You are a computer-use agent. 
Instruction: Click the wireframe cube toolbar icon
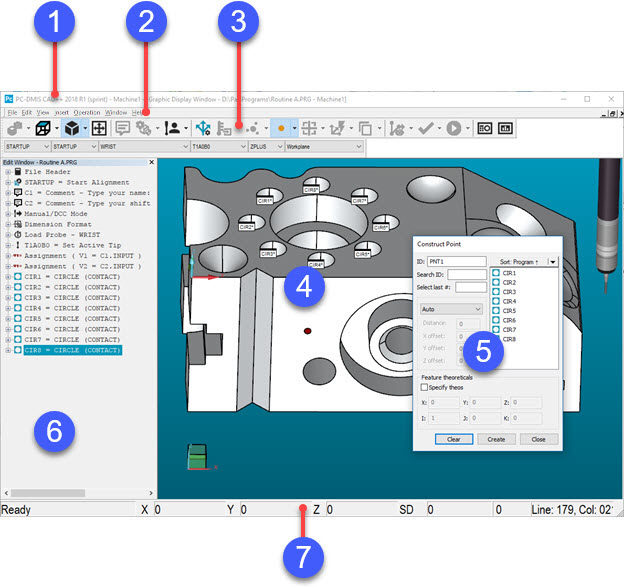pos(43,128)
